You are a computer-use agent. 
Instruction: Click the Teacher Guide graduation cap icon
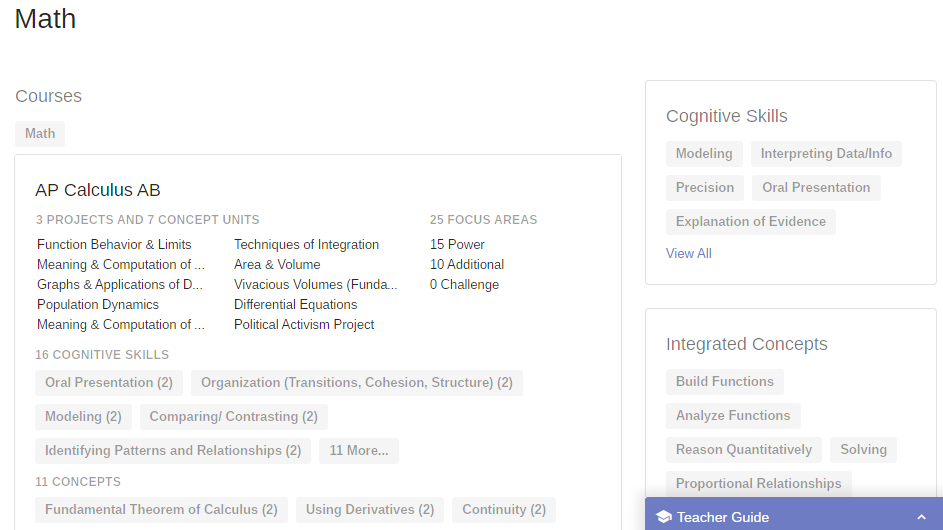(x=664, y=517)
